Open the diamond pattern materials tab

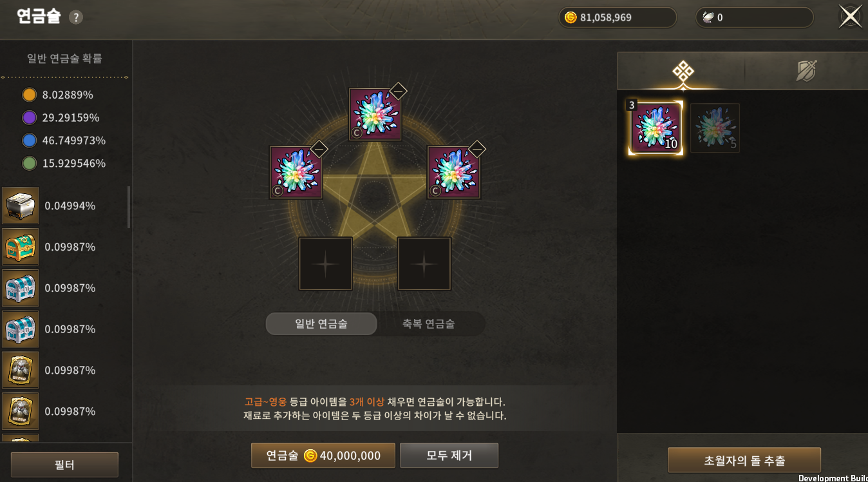coord(683,71)
